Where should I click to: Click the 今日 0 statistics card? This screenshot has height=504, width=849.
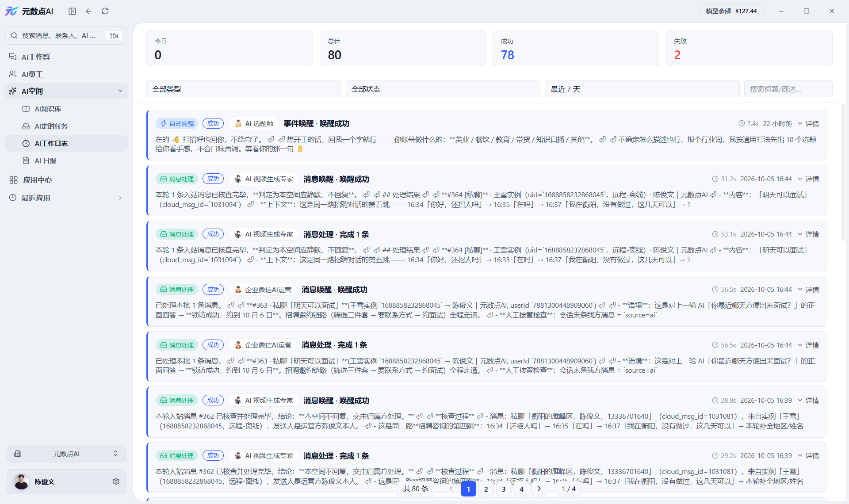pos(229,49)
